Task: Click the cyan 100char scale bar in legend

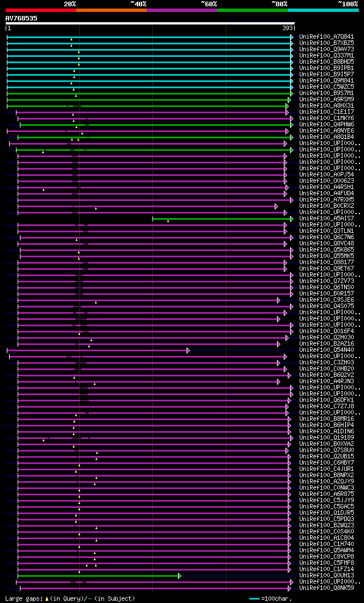Action: click(x=255, y=599)
